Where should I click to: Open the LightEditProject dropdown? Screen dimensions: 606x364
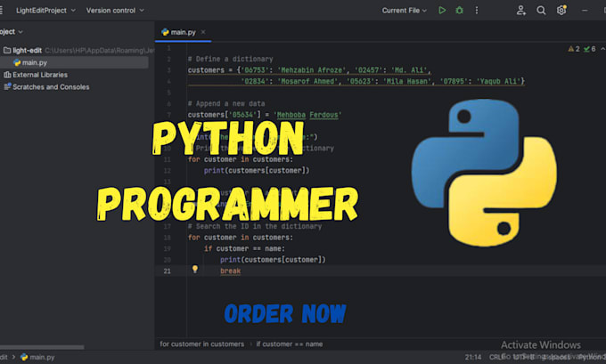(45, 11)
